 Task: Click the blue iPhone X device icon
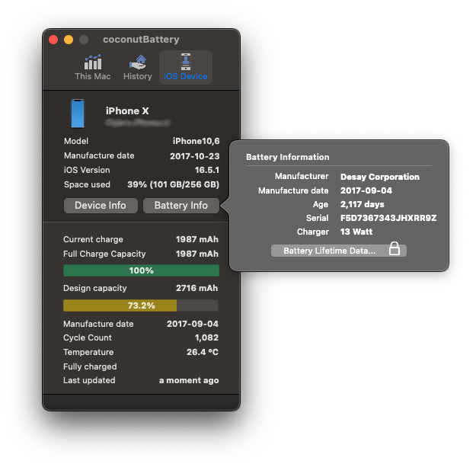click(x=78, y=114)
